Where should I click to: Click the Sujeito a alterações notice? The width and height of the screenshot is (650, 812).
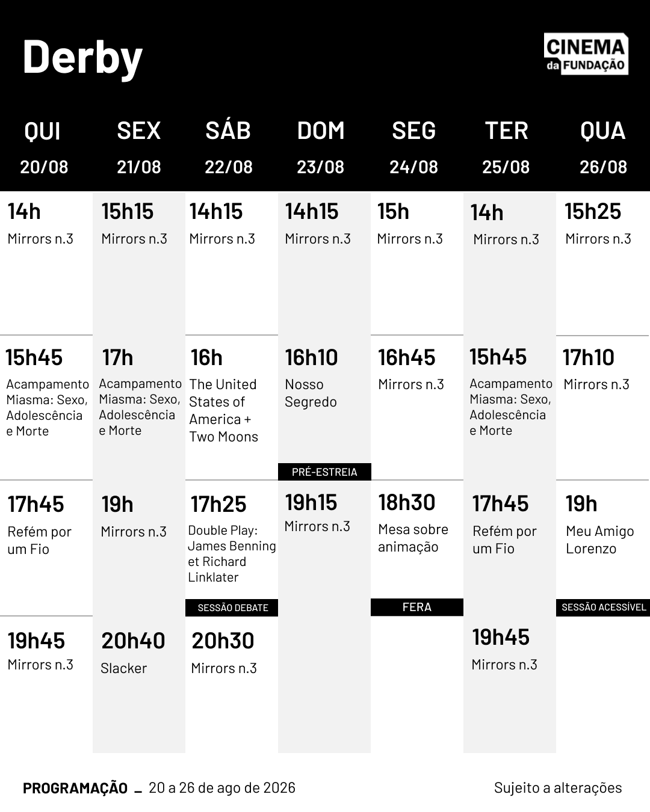[558, 788]
